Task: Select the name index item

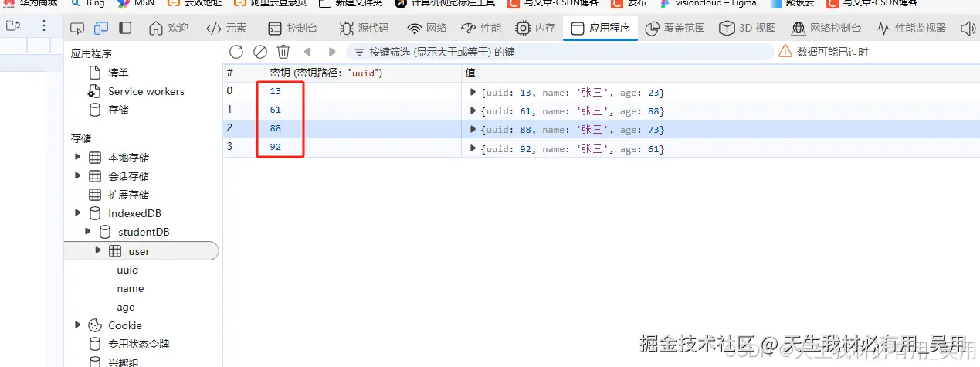Action: coord(130,288)
